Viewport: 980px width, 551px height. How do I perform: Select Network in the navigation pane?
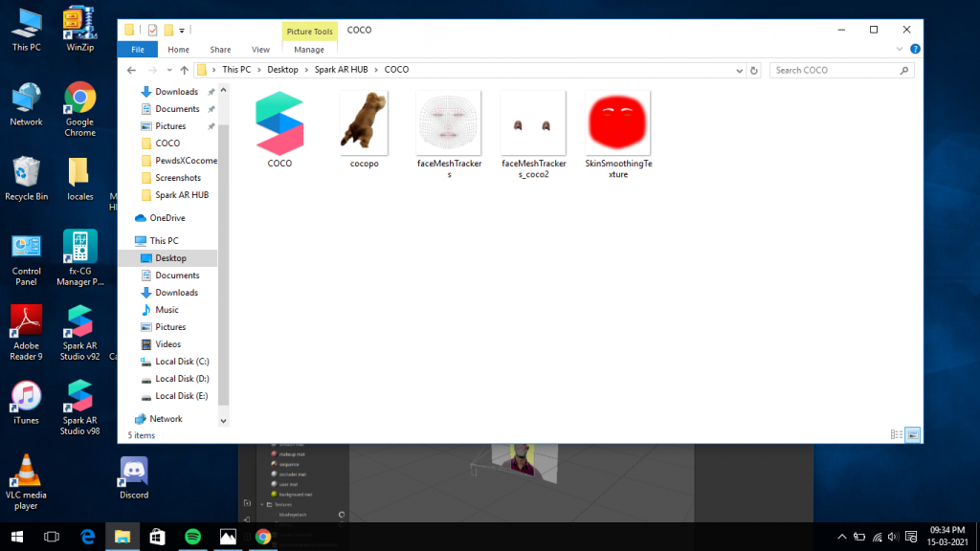[x=166, y=419]
